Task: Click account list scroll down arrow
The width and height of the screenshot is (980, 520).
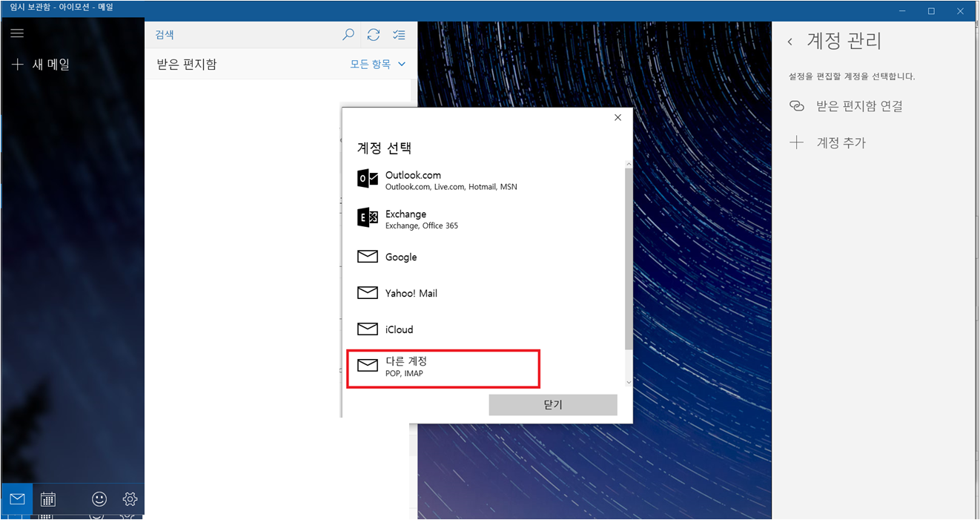Action: [x=629, y=383]
